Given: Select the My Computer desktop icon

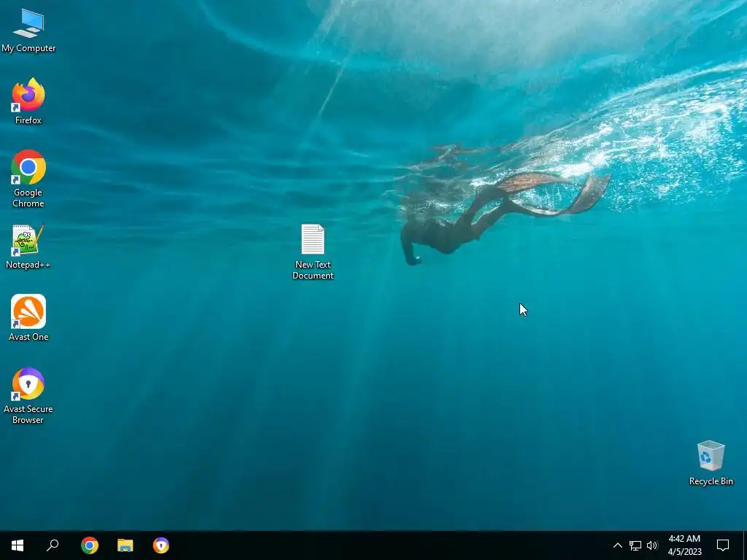Looking at the screenshot, I should 28,30.
